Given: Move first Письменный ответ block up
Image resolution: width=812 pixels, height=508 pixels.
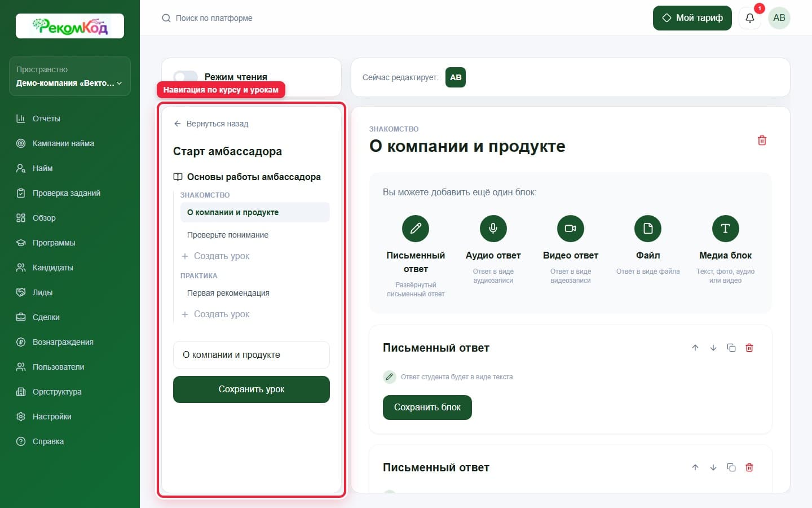Looking at the screenshot, I should point(695,348).
